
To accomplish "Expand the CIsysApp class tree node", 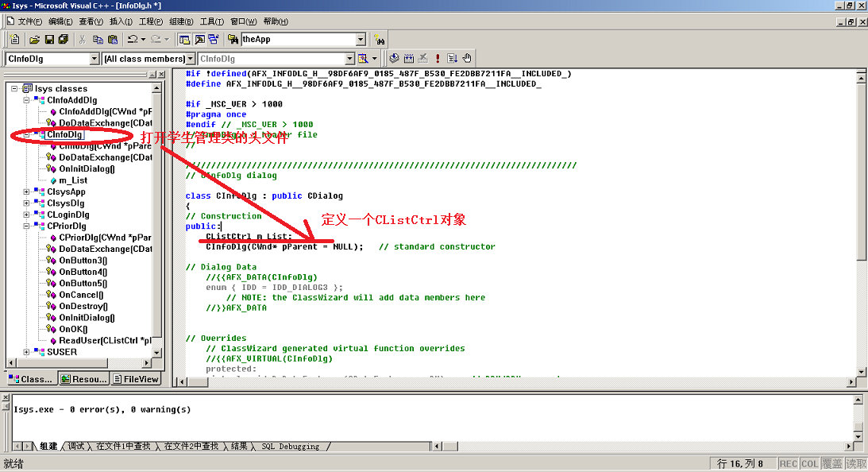I will click(26, 192).
